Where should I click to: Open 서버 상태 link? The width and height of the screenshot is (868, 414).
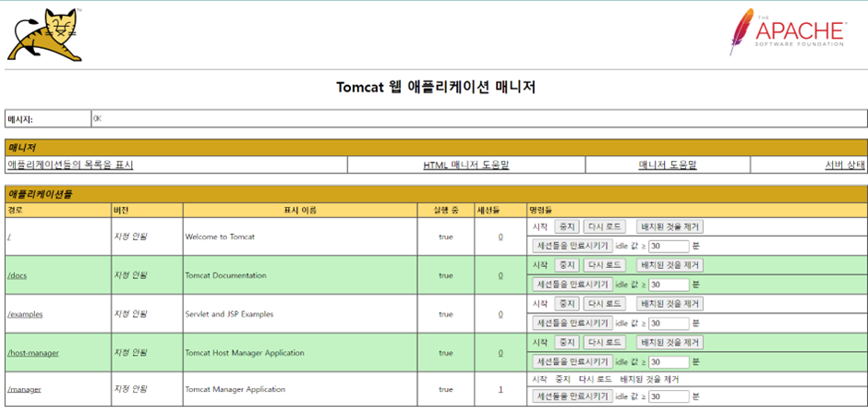click(844, 164)
